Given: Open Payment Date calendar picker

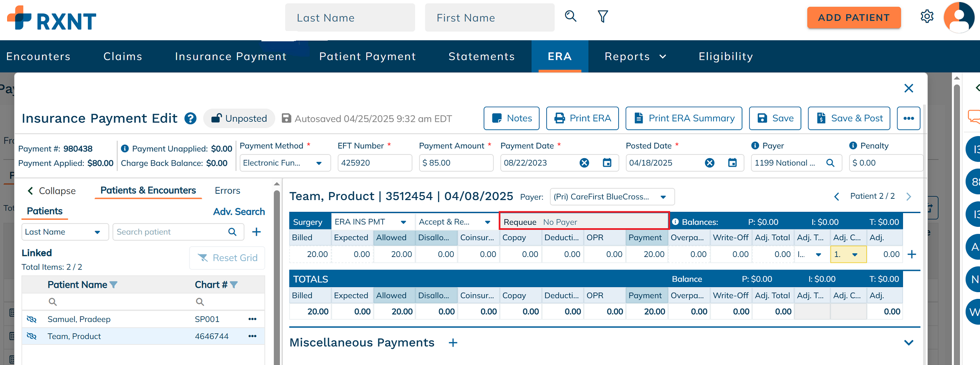Looking at the screenshot, I should pyautogui.click(x=607, y=163).
